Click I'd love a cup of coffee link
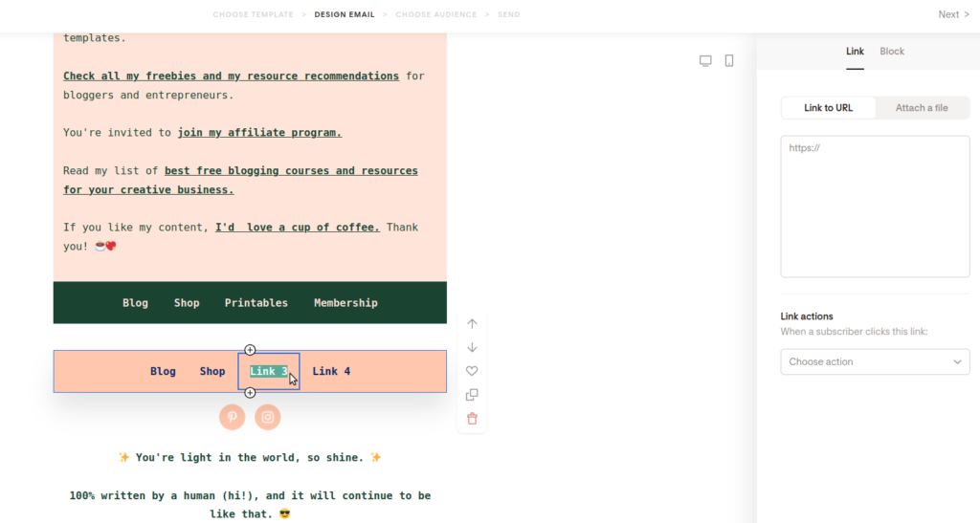980x523 pixels. (x=298, y=228)
